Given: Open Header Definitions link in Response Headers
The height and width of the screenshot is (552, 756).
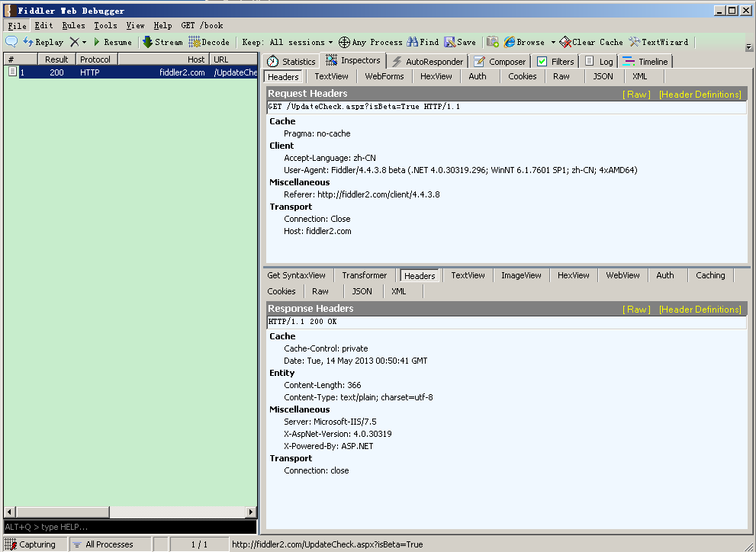Looking at the screenshot, I should pos(700,310).
